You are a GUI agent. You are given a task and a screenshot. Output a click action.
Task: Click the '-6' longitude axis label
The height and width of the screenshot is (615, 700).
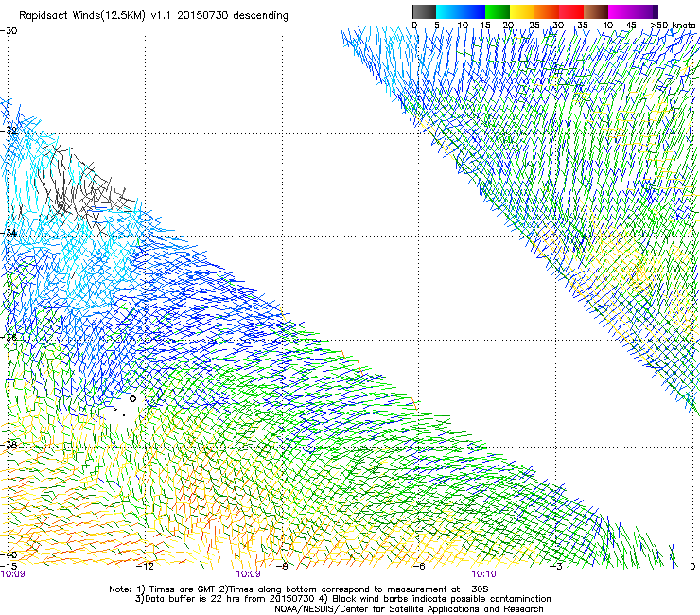coord(419,566)
